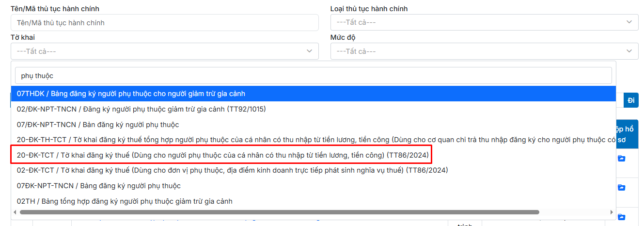Screen dimensions: 644x226
Task: Click the Tên/Mã thủ tục hành chính input
Action: coord(165,23)
